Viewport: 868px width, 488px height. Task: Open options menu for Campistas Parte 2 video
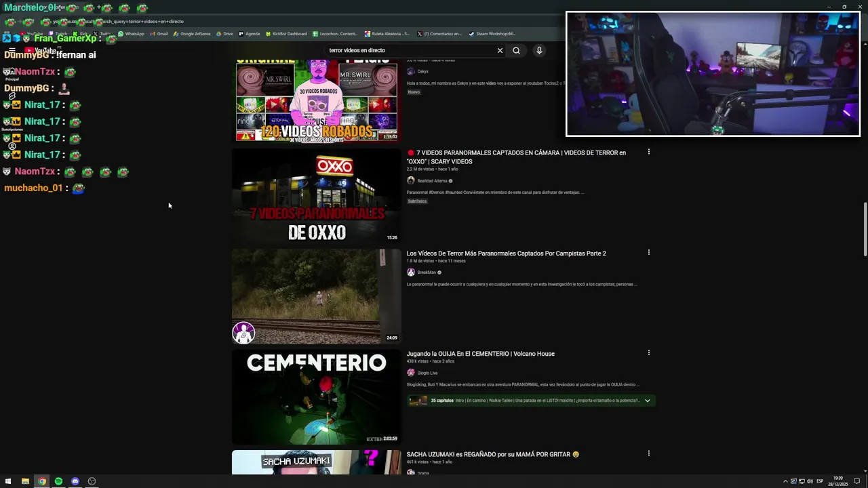tap(648, 252)
